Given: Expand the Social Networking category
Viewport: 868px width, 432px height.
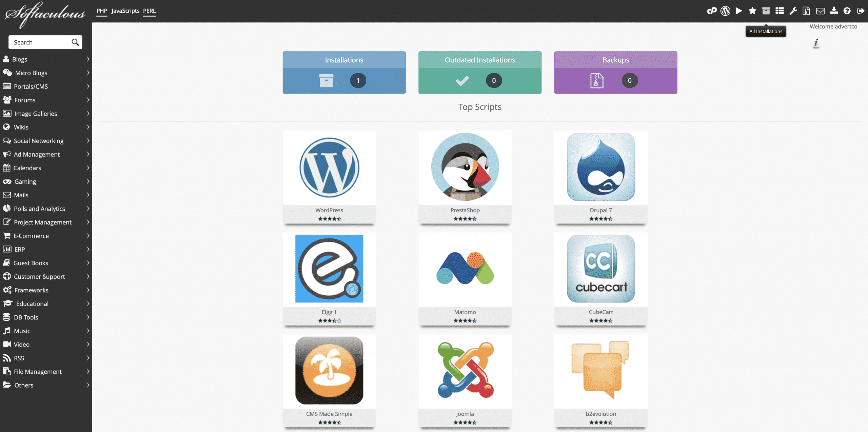Looking at the screenshot, I should point(46,140).
